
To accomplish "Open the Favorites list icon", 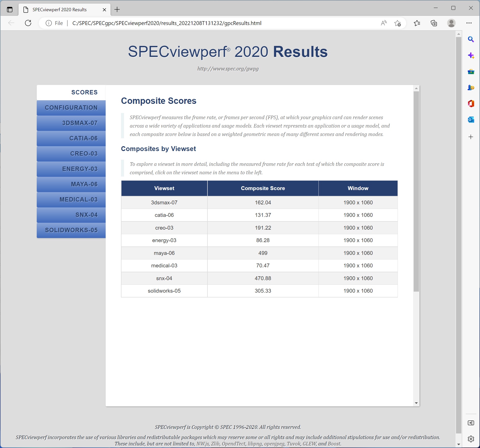I will click(417, 23).
